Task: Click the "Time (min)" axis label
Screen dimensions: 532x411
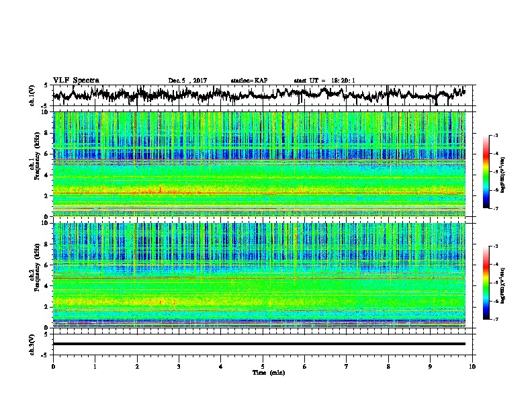Action: (x=269, y=373)
